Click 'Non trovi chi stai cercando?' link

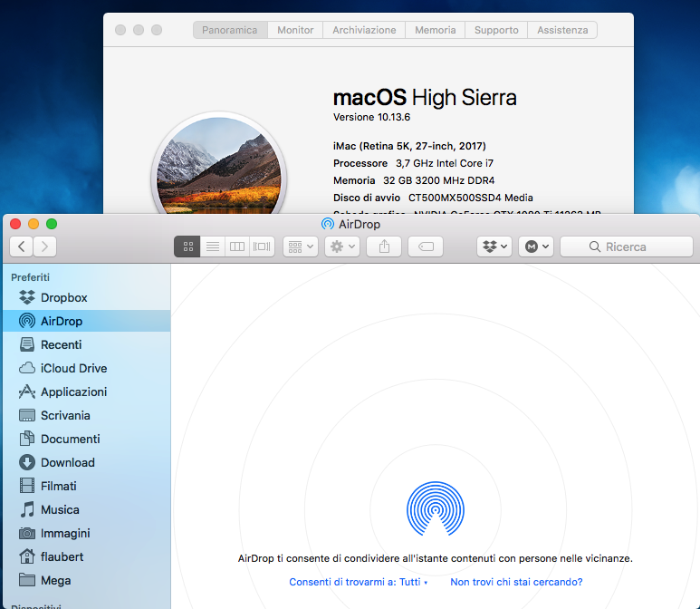click(x=516, y=582)
